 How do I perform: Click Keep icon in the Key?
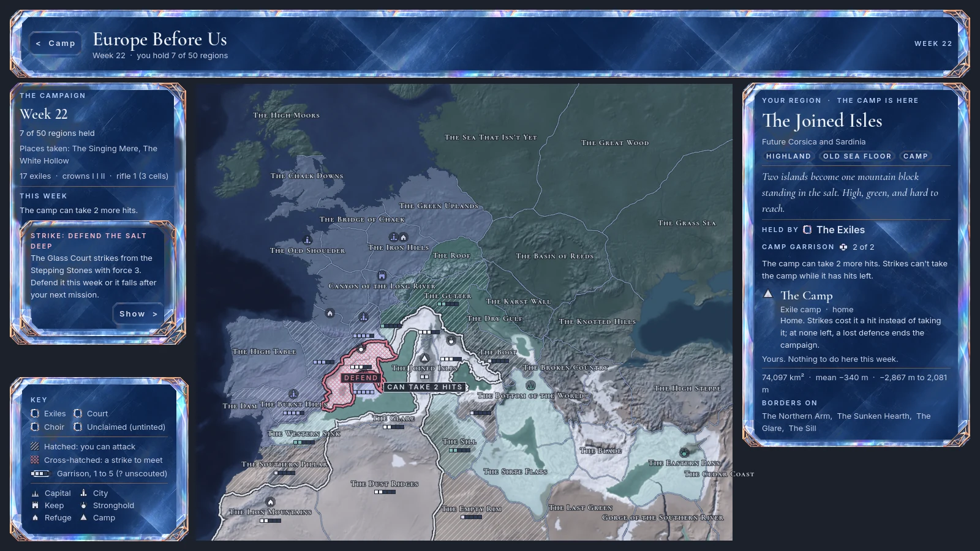click(x=35, y=505)
